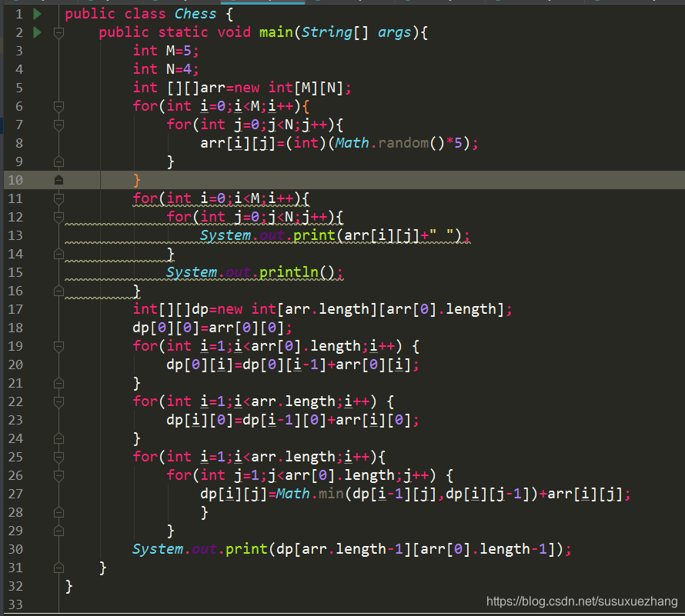The width and height of the screenshot is (685, 616).
Task: Click the class name Chess
Action: (195, 14)
